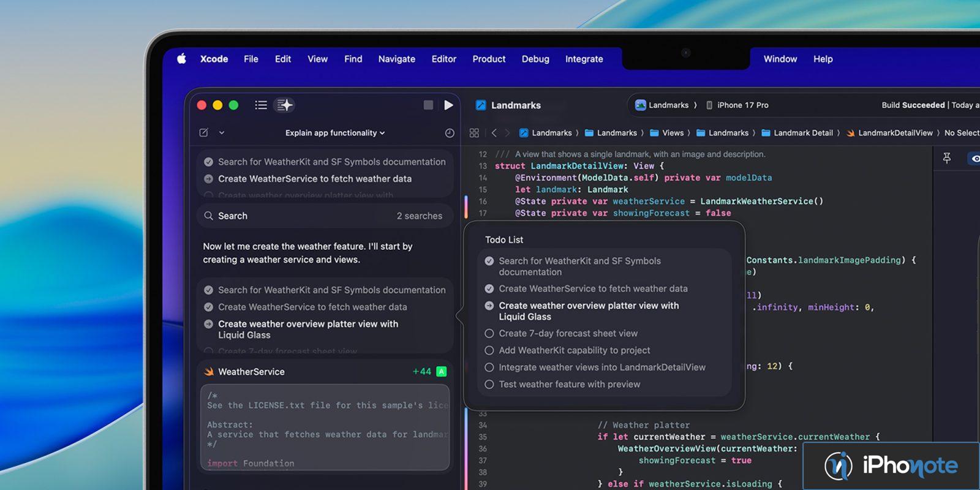
Task: Open the WeatherService code preview
Action: point(325,428)
